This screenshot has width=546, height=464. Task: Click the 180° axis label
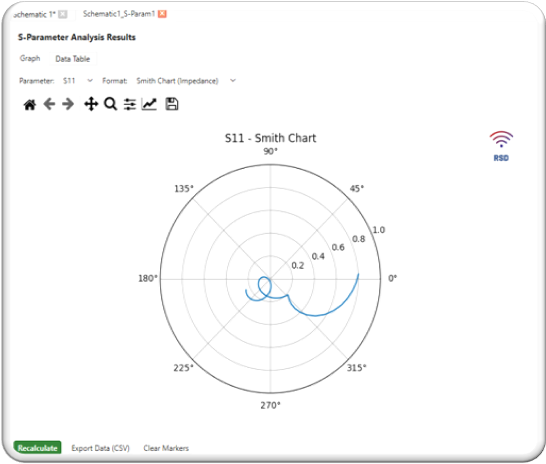click(148, 278)
